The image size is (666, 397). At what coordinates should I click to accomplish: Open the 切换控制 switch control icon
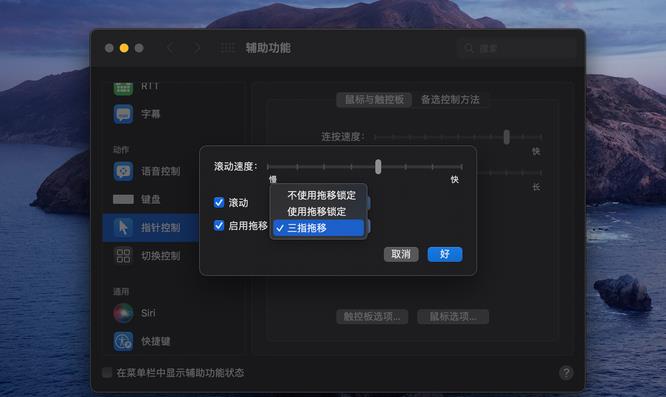[123, 256]
